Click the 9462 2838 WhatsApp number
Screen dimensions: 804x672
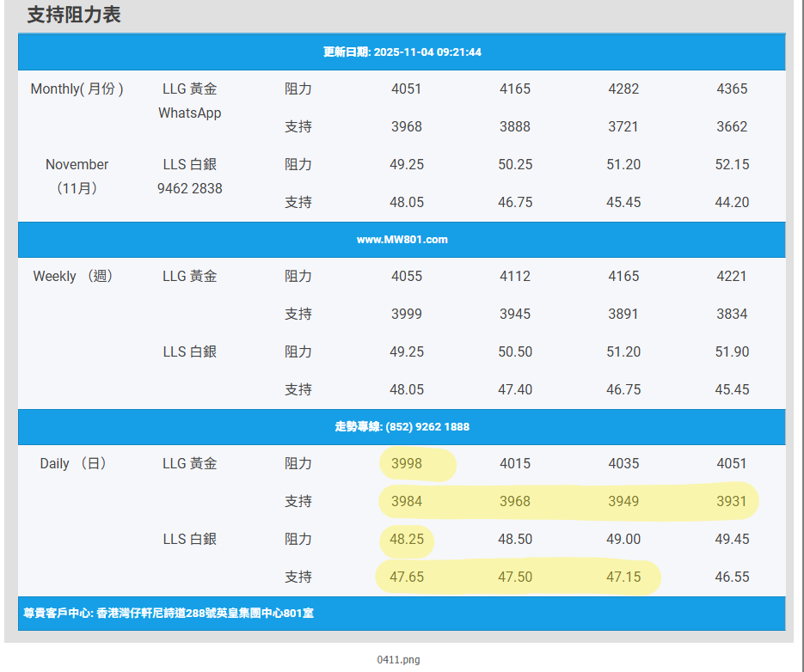189,188
